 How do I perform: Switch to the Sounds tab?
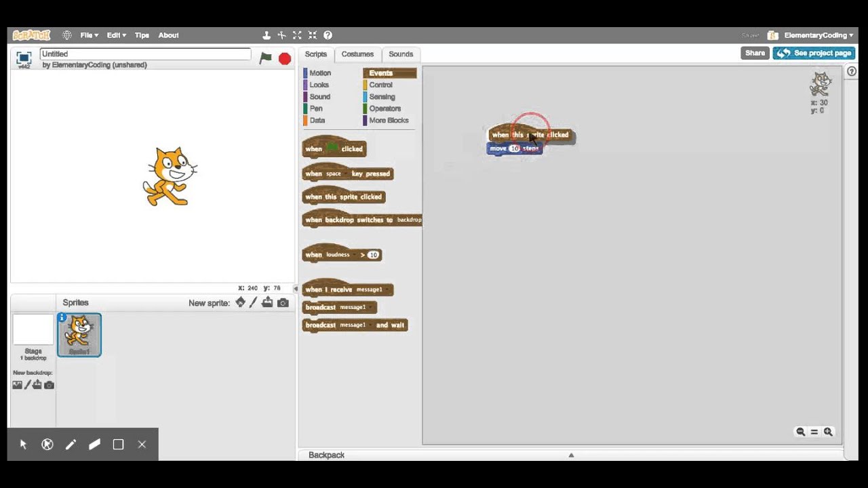(401, 54)
